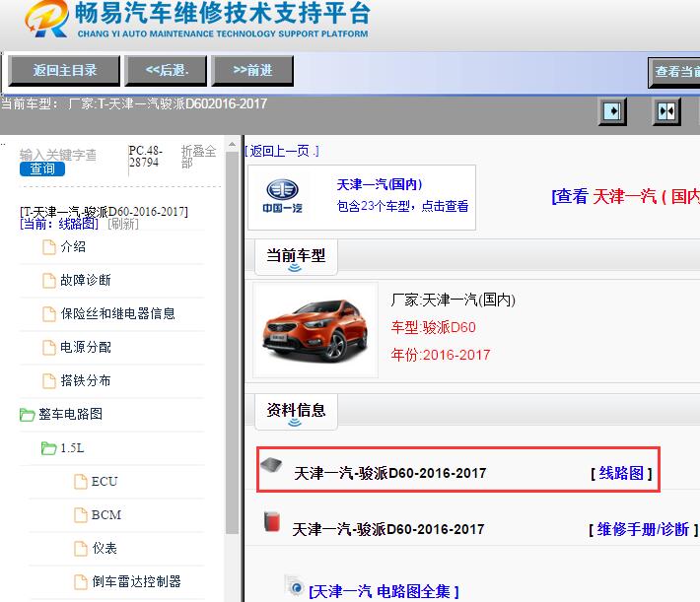The height and width of the screenshot is (602, 700).
Task: Open the 查看 天津一汽 (国内 link on the right
Action: point(625,196)
